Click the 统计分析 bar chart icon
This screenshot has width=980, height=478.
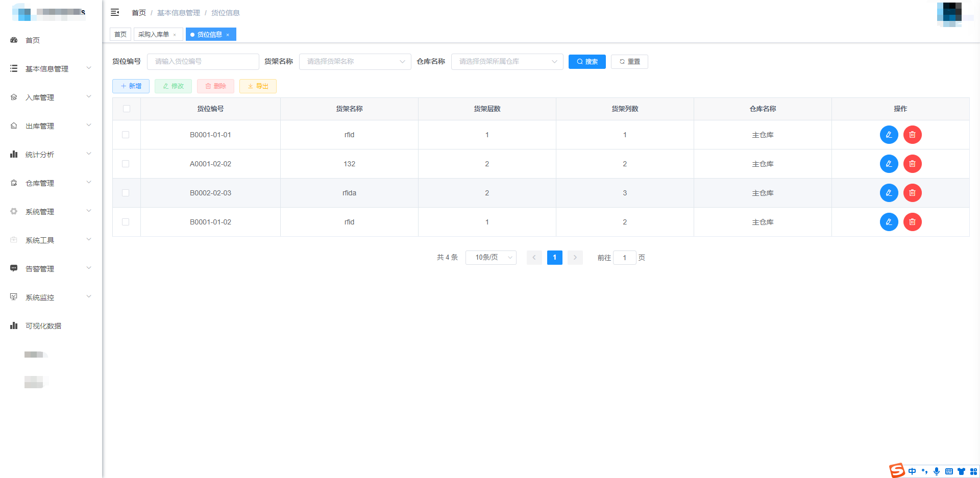(x=14, y=154)
